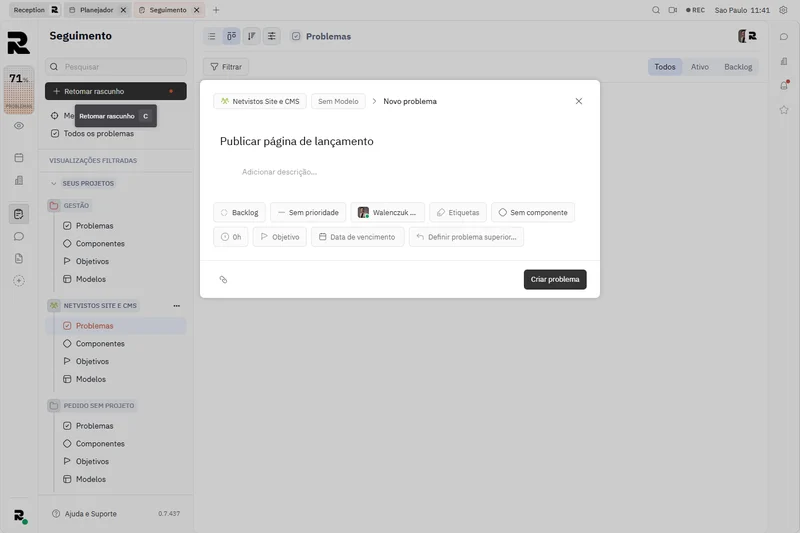
Task: Click the chat bubble icon in right rail
Action: click(784, 37)
